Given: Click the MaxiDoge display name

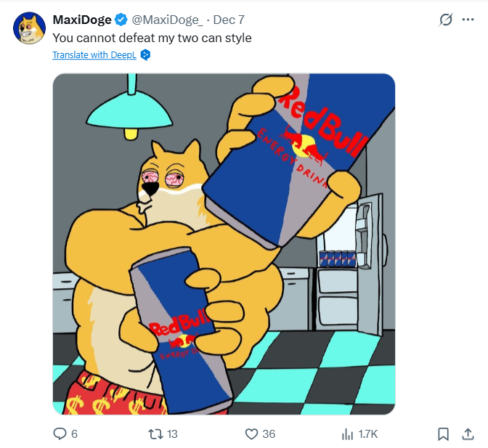Looking at the screenshot, I should tap(82, 20).
